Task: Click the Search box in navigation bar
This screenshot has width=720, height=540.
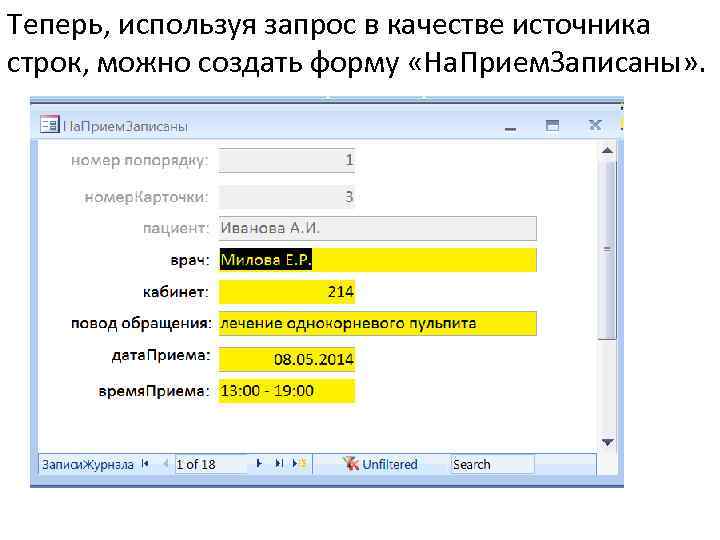Action: [492, 464]
